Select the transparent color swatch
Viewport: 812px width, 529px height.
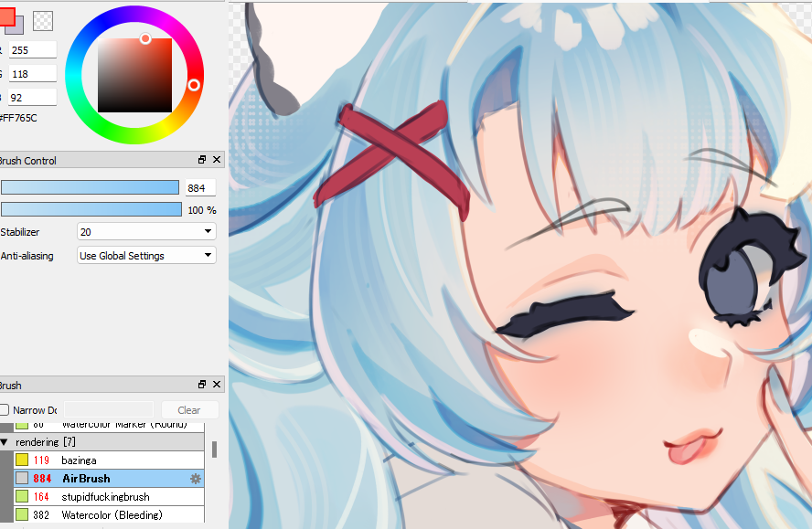point(43,21)
